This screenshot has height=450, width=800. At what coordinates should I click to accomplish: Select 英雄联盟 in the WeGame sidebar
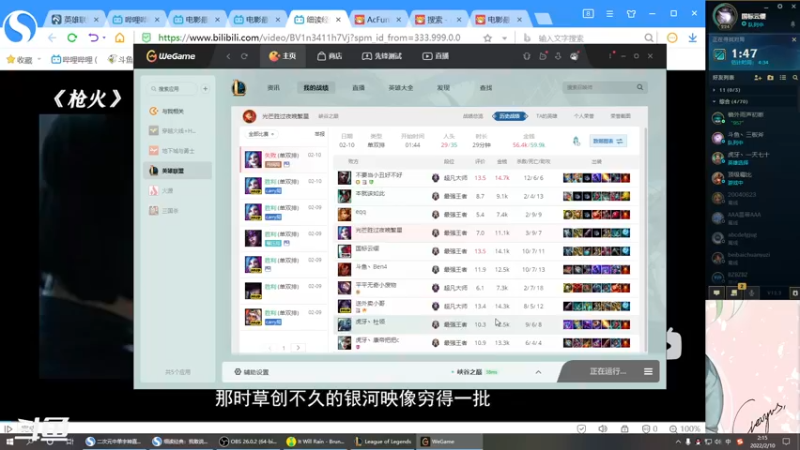click(178, 171)
